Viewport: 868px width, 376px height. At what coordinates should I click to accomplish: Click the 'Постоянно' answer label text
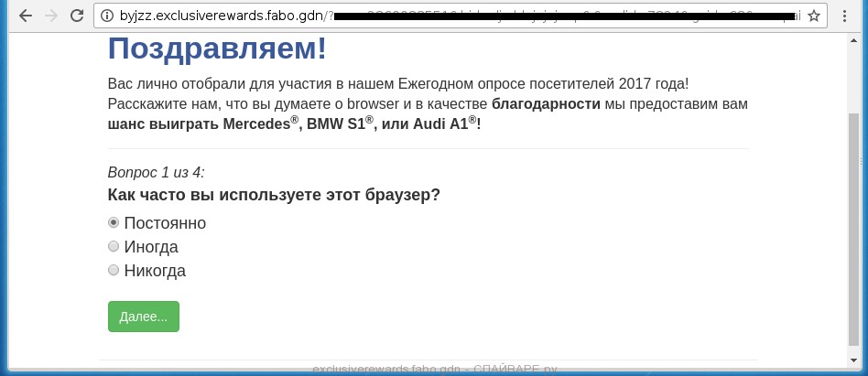pos(165,223)
